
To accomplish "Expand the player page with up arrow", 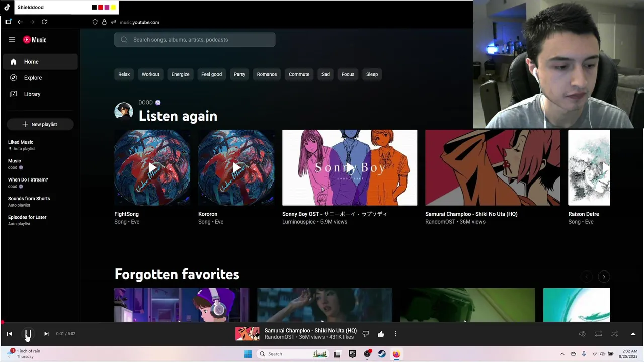I will [x=633, y=334].
